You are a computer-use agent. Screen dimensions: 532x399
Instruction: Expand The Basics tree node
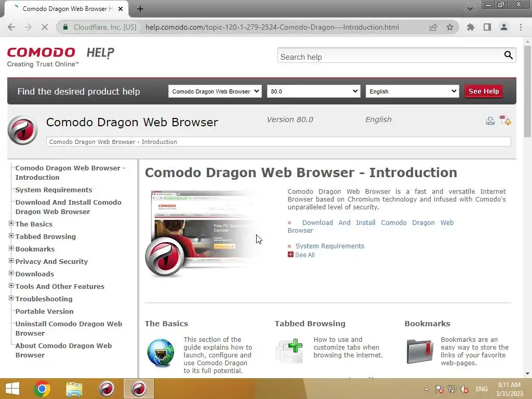(x=11, y=223)
